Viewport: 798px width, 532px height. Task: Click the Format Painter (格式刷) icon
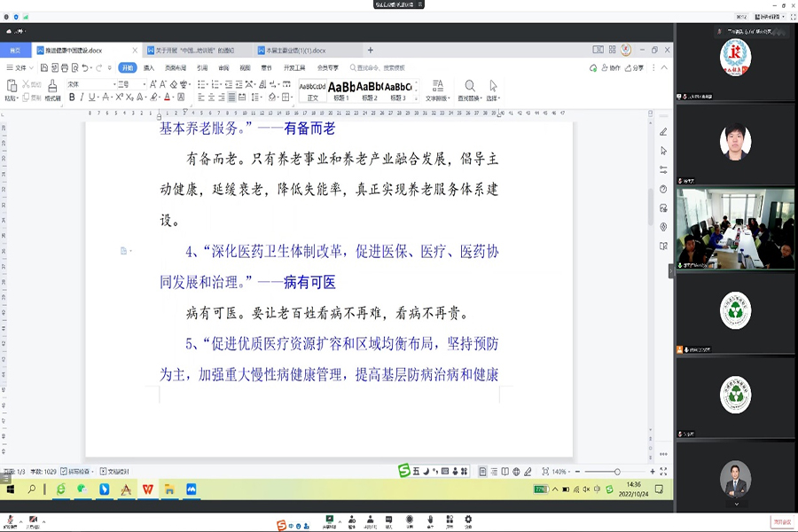(52, 89)
